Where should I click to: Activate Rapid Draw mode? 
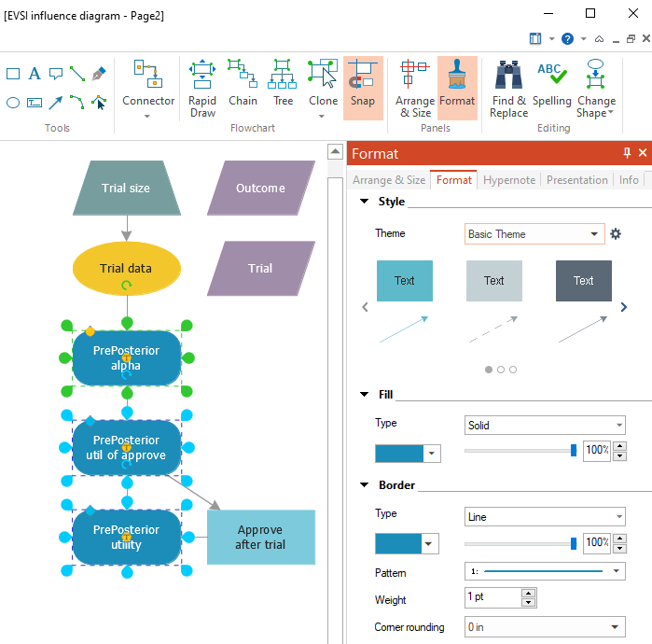coord(202,88)
